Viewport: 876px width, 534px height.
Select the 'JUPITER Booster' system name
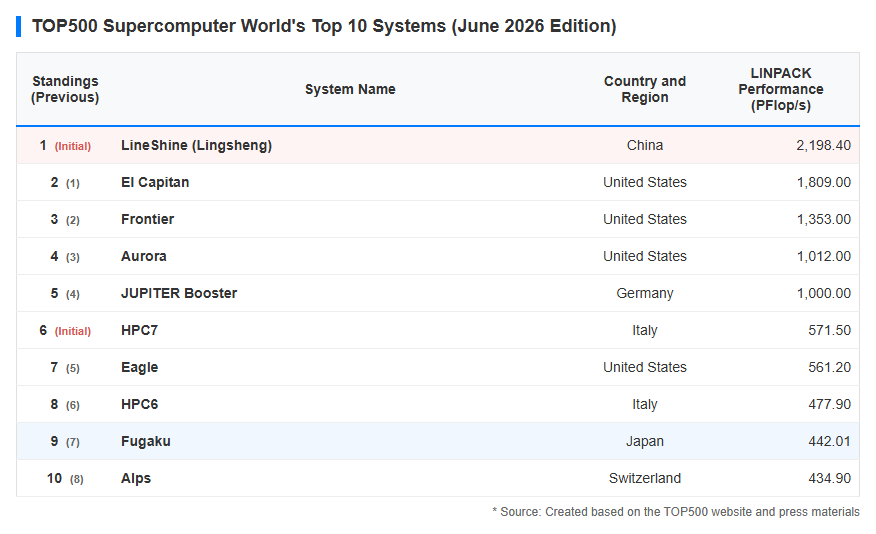(x=179, y=293)
